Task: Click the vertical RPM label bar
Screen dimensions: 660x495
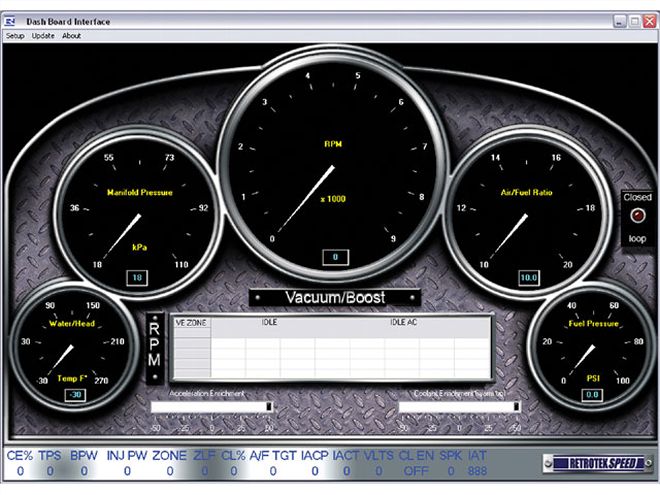Action: point(154,348)
